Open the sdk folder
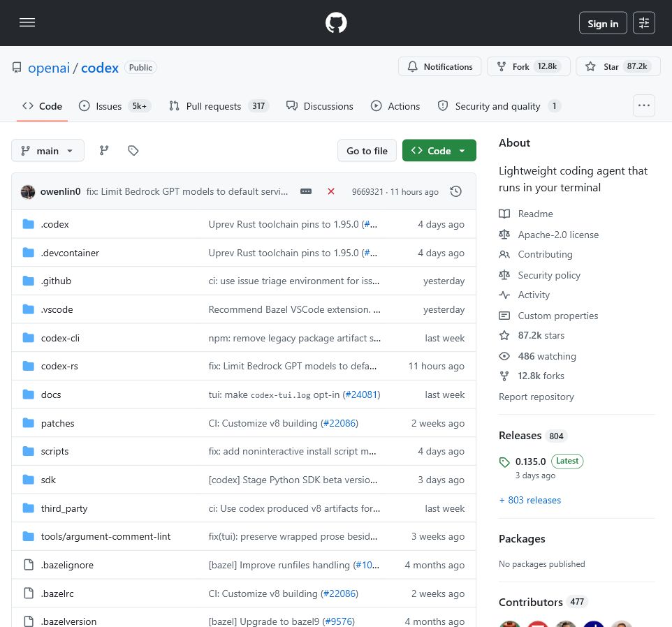Screen dimensions: 672x627 pos(48,480)
